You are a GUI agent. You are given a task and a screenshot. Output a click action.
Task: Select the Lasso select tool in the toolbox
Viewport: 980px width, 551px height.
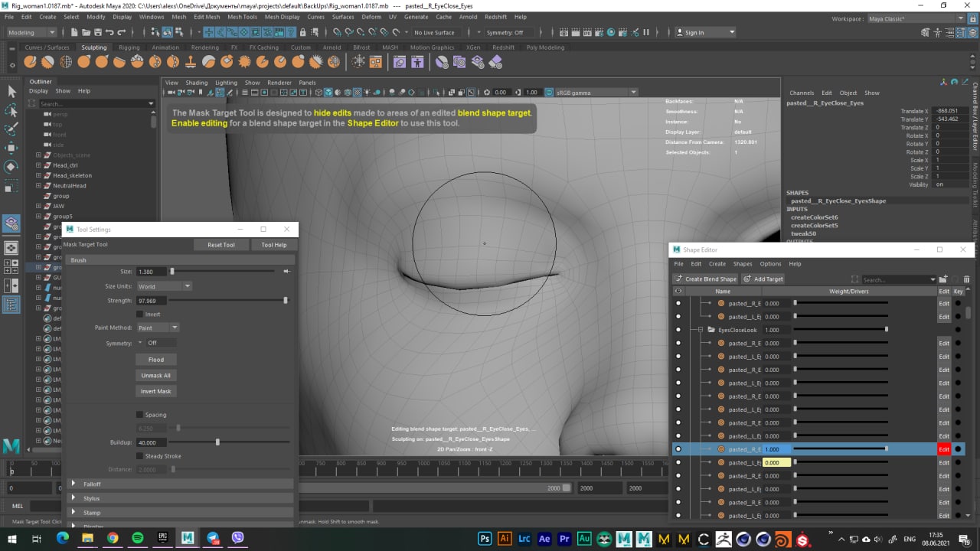(11, 111)
